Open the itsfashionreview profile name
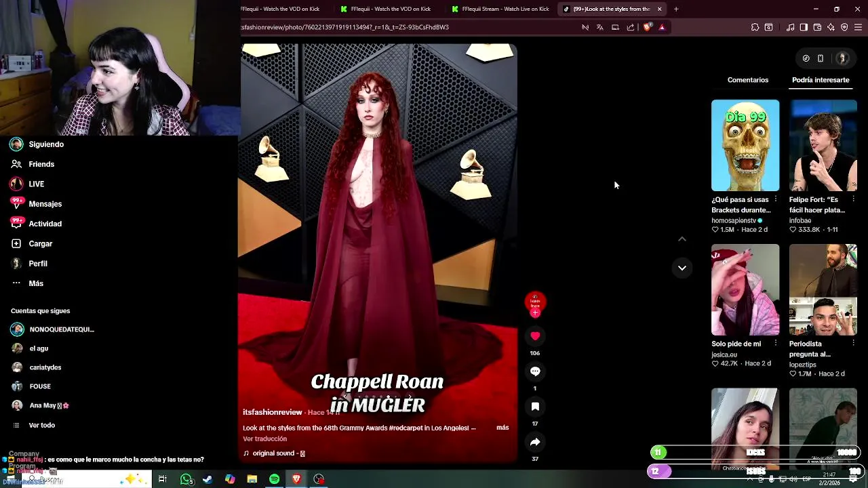The image size is (868, 488). tap(273, 412)
